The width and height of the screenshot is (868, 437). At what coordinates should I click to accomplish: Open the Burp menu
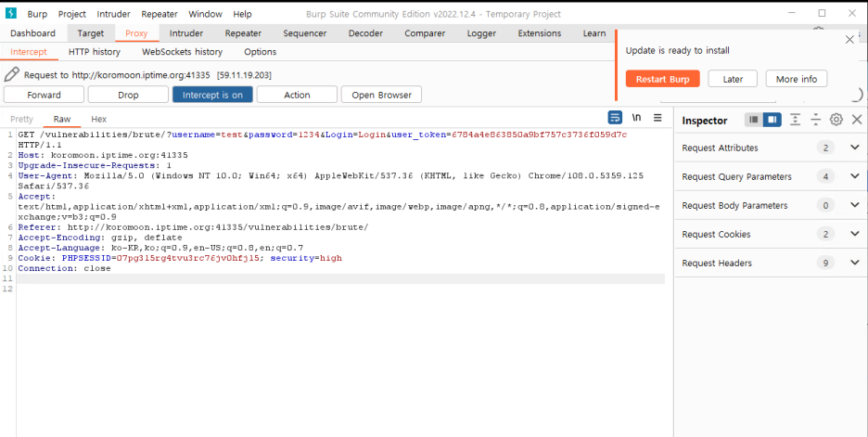[37, 14]
